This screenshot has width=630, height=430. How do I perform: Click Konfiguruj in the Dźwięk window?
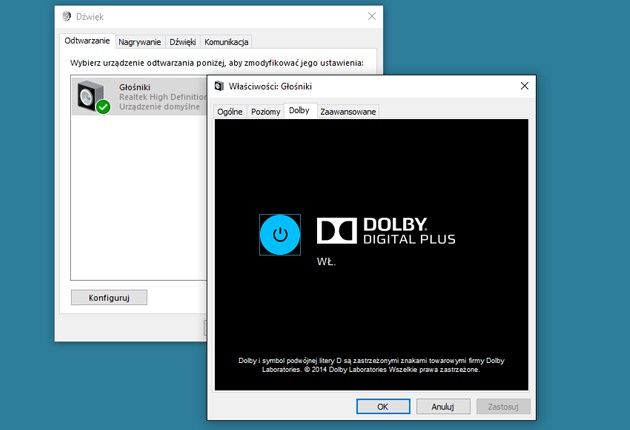click(109, 298)
